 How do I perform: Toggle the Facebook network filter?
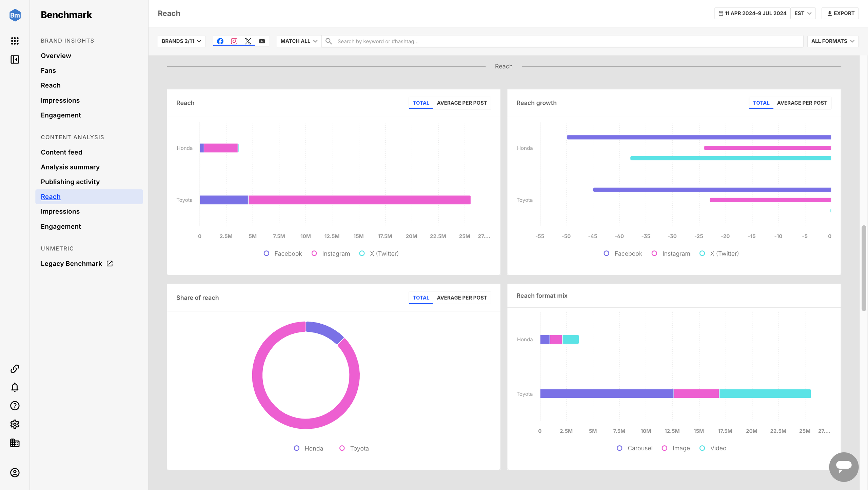click(220, 41)
